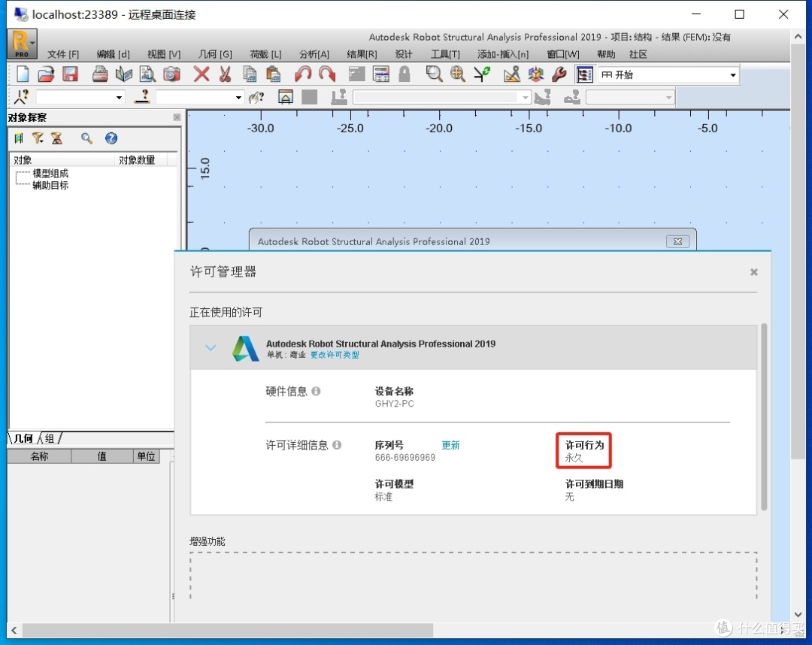Click serial number 666-69696969
The image size is (812, 645).
tap(405, 458)
